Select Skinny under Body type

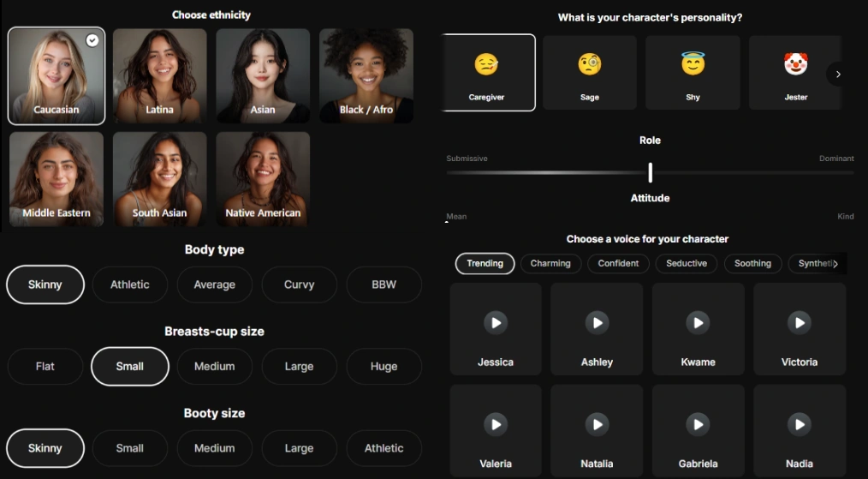45,284
